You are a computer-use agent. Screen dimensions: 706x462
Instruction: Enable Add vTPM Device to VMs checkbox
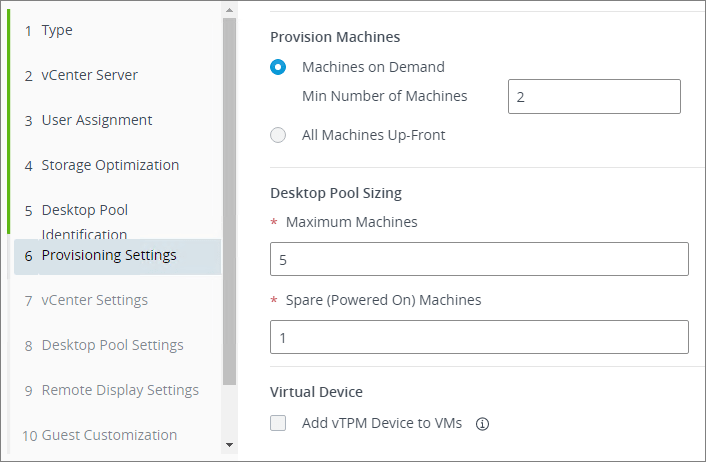(x=279, y=423)
